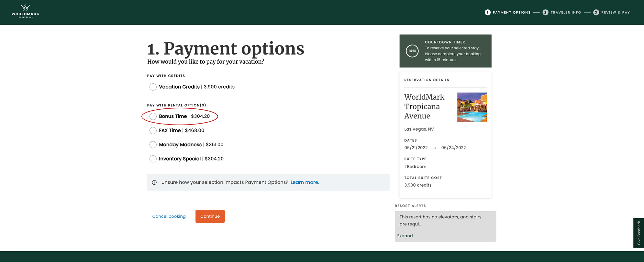This screenshot has height=262, width=644.
Task: Click the info icon beside Unsure how your selection
Action: [x=154, y=182]
